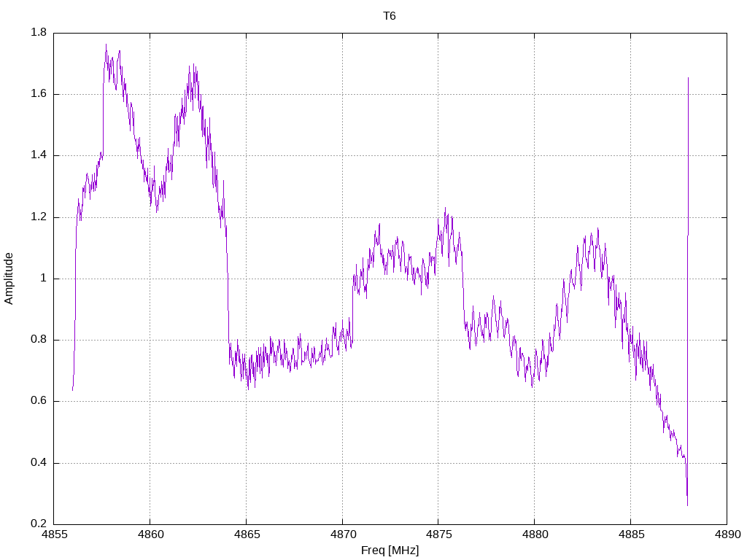Click the 4885 x-axis tick label
Viewport: 747px width, 560px height.
coord(631,534)
